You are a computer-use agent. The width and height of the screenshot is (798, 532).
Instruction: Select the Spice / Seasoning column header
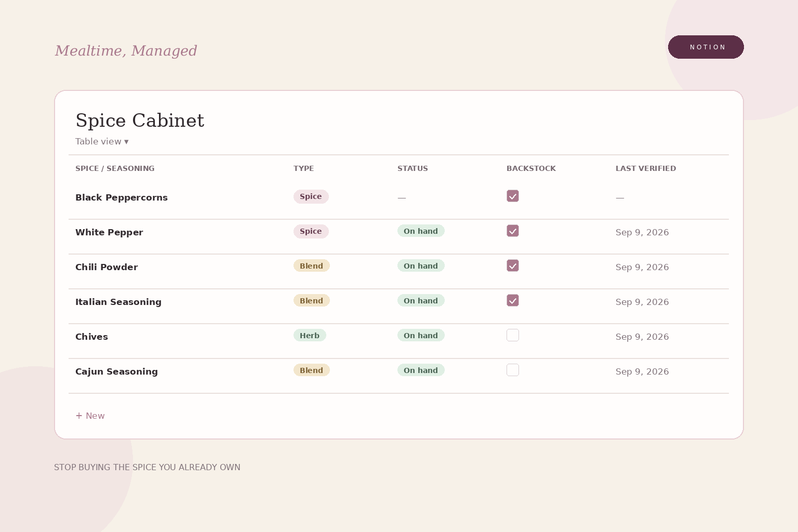(x=115, y=168)
